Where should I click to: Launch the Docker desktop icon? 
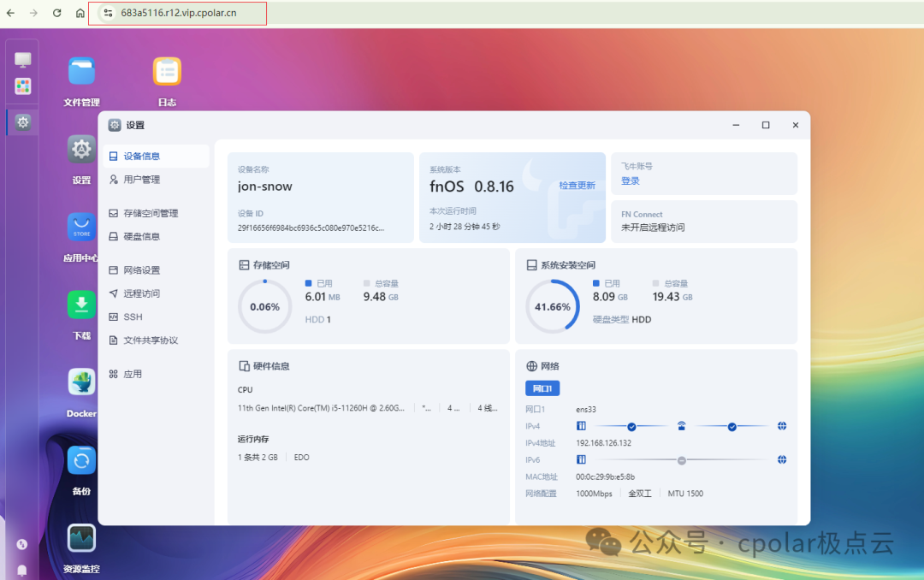(81, 382)
